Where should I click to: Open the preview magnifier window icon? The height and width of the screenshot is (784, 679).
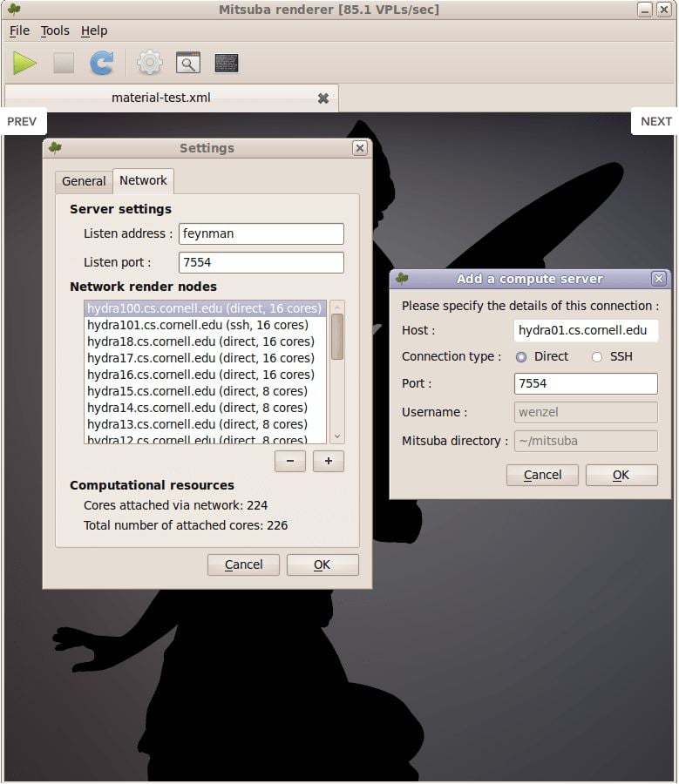click(x=188, y=64)
